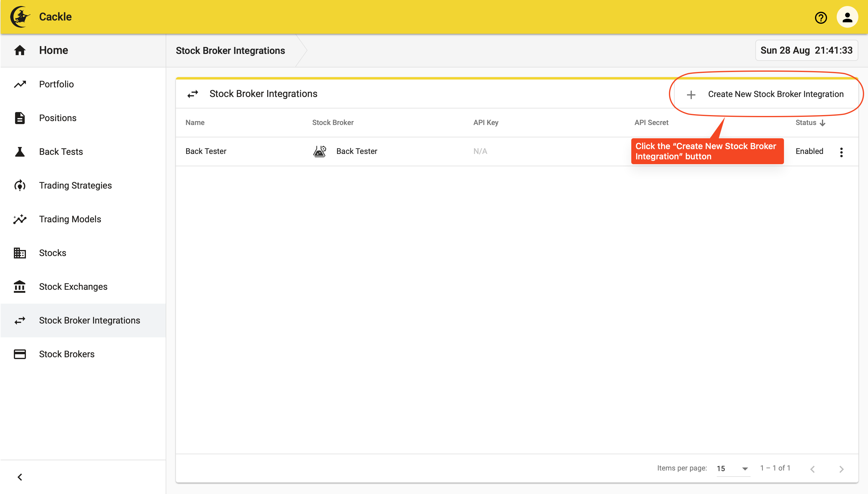Sort by the API Key column header
Viewport: 868px width, 494px height.
click(486, 123)
